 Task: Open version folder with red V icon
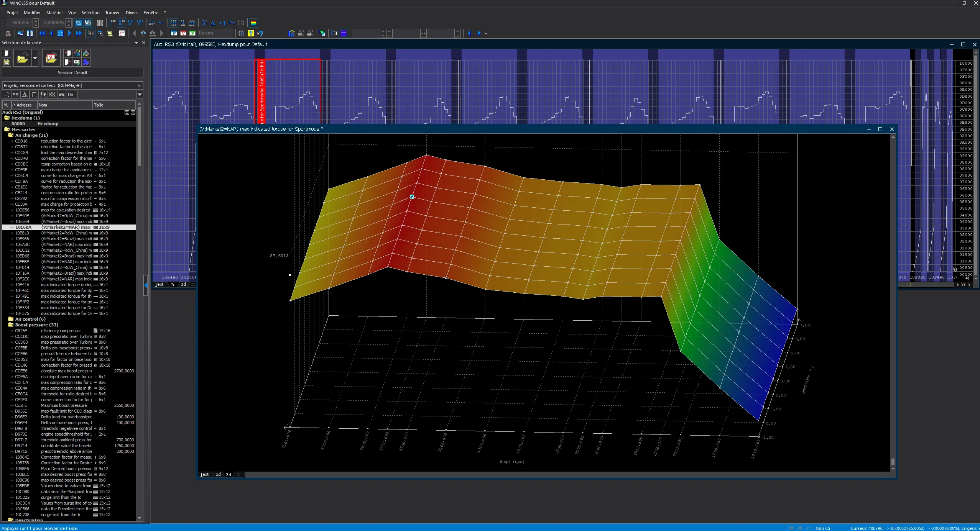[51, 58]
